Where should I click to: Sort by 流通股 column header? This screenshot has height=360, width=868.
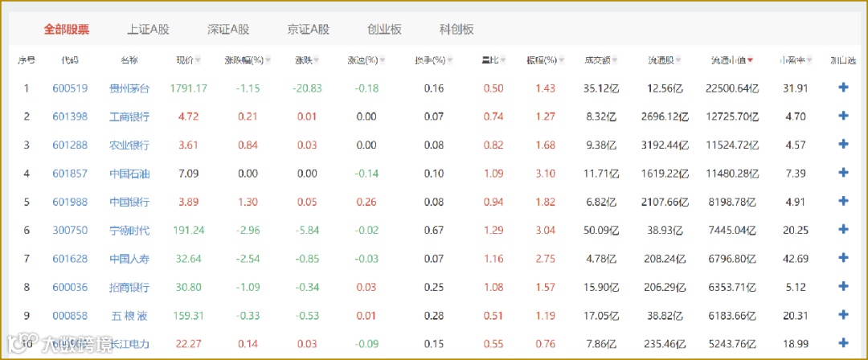(x=665, y=60)
